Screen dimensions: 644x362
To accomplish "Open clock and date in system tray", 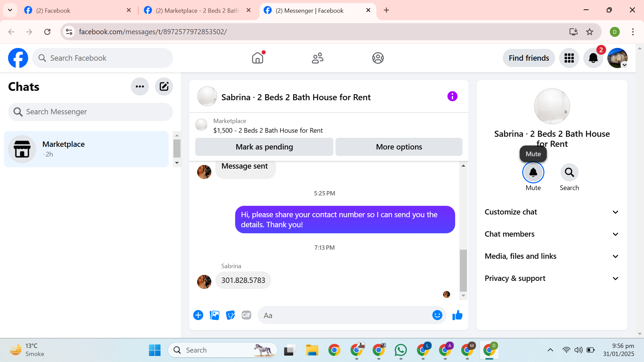I will tap(619, 350).
